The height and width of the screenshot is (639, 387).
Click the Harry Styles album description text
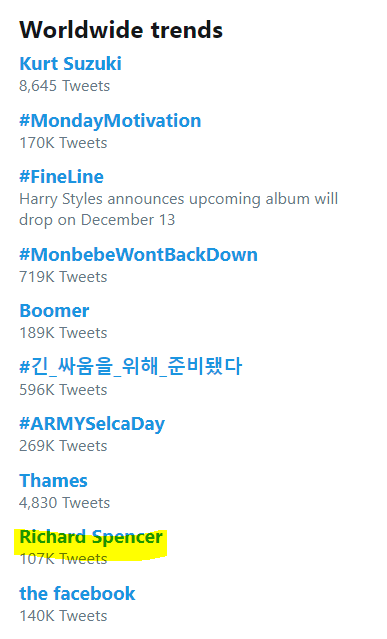tap(178, 209)
